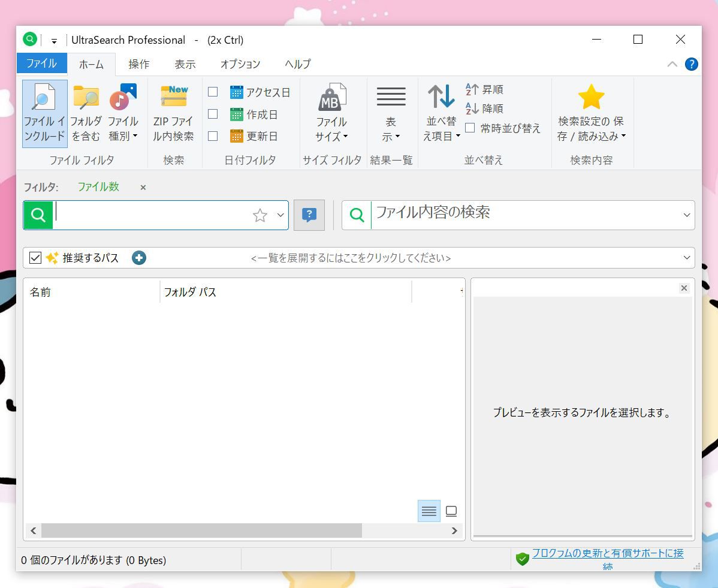Open the ファイル サイズ filter
The height and width of the screenshot is (588, 718).
click(x=331, y=114)
